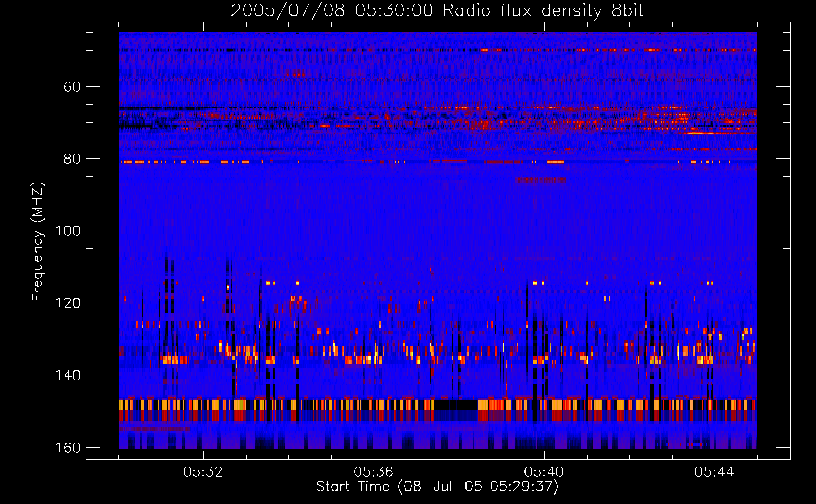The image size is (816, 504).
Task: Click the 80 frequency tick label
Action: coord(72,159)
